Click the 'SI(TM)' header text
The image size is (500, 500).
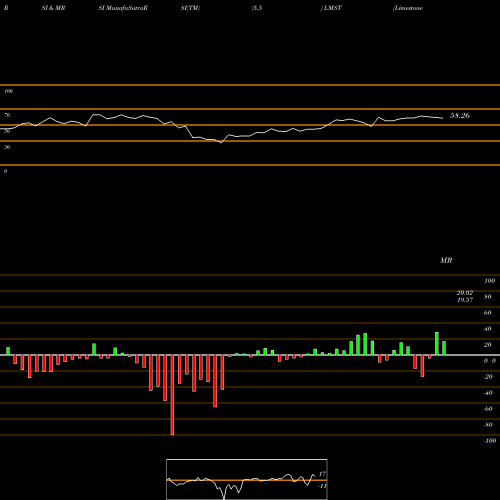190,8
